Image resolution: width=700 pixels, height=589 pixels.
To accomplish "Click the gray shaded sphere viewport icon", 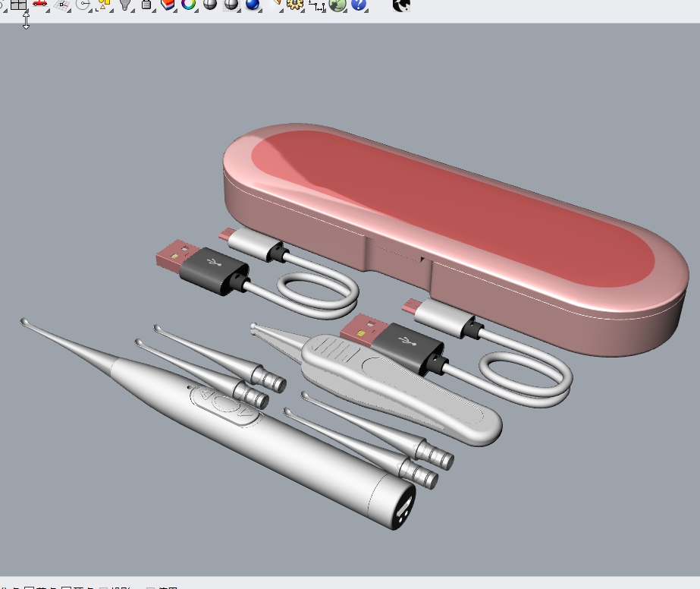I will 210,5.
